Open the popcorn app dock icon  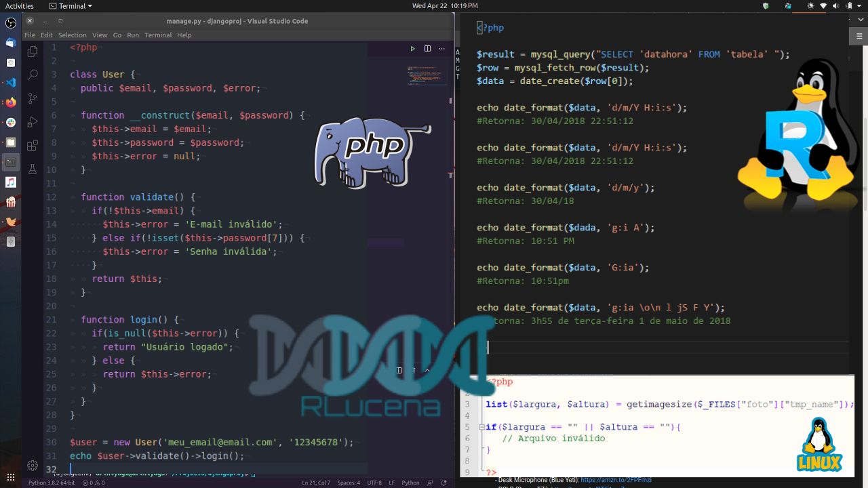pos(11,202)
